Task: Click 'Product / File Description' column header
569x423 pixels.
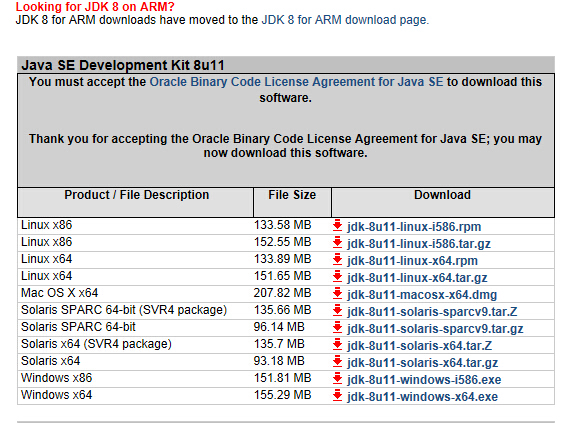Action: [137, 195]
